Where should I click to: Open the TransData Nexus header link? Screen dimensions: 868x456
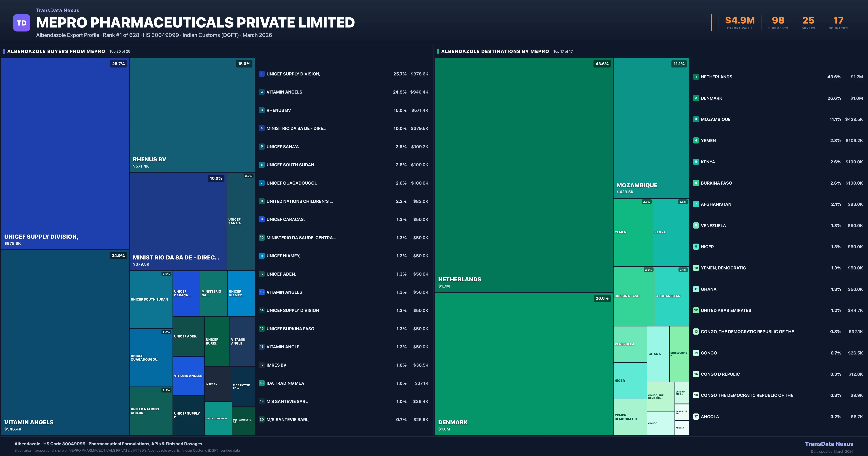coord(58,10)
